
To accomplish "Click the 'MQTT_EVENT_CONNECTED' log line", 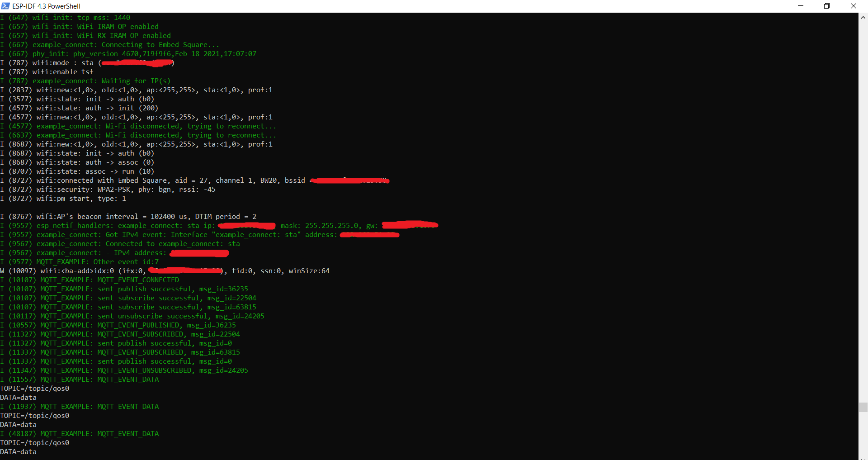I will (90, 280).
